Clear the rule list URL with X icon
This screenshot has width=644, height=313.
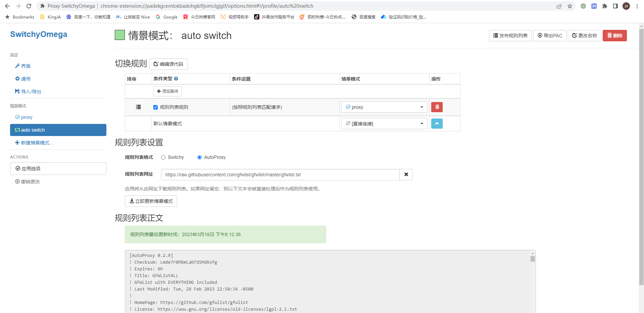406,175
